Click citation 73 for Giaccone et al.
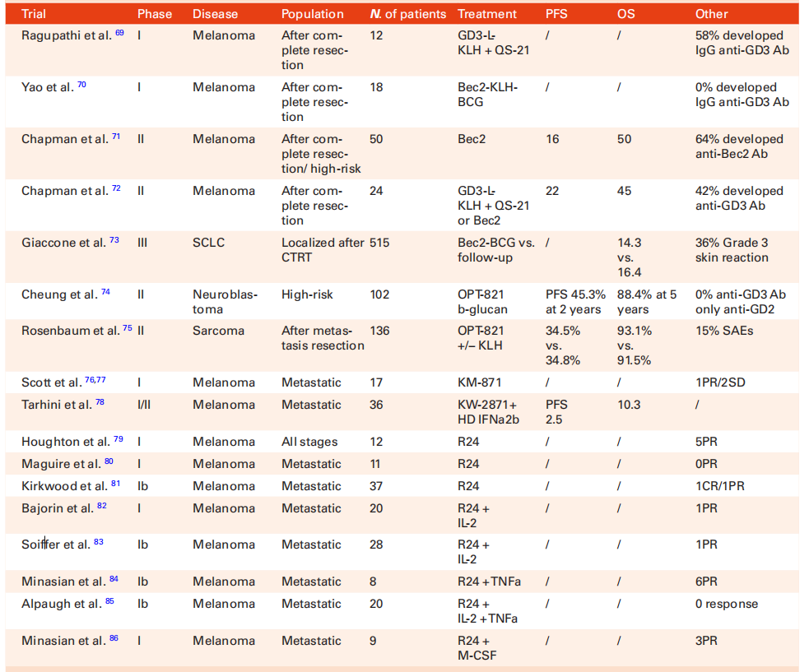 [114, 240]
